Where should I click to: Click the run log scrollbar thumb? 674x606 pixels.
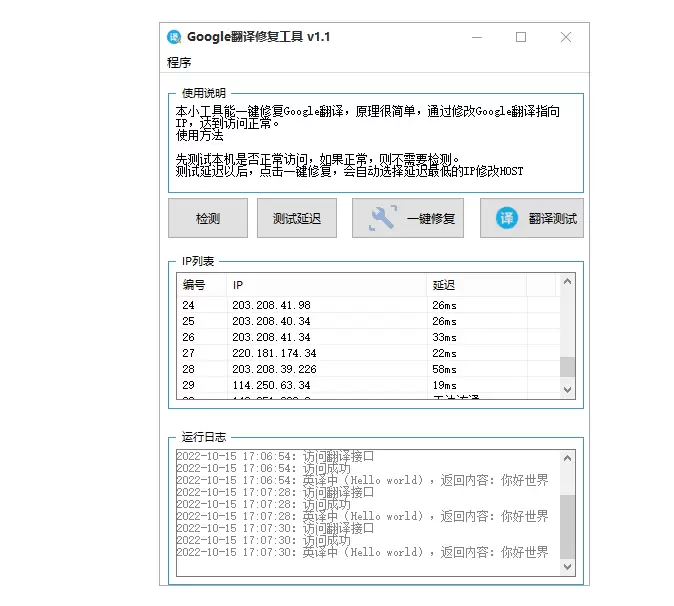(567, 527)
